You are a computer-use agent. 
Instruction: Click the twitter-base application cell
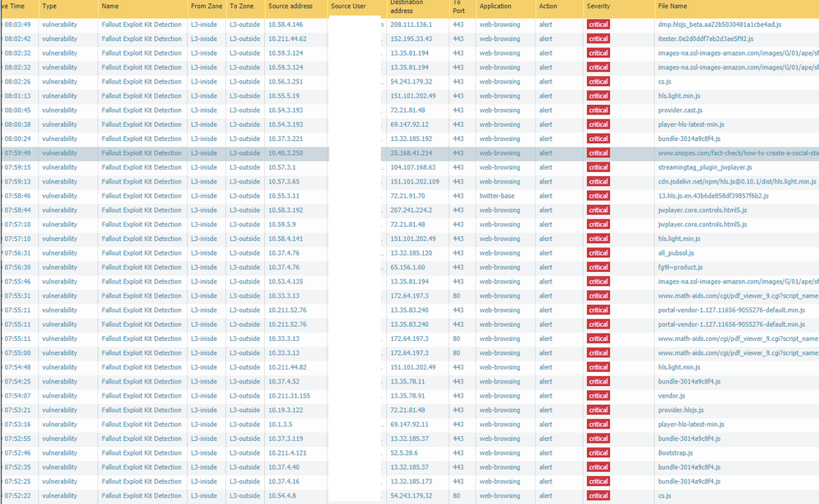tap(497, 196)
